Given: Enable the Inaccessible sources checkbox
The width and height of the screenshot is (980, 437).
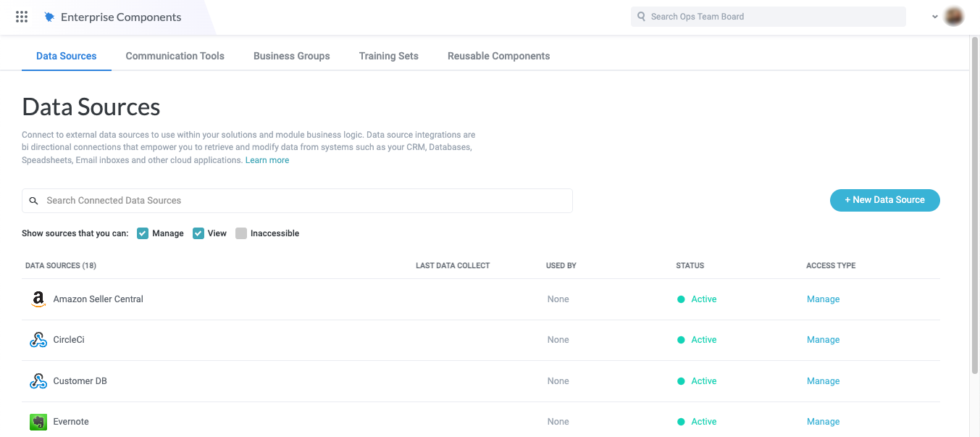Looking at the screenshot, I should click(241, 233).
